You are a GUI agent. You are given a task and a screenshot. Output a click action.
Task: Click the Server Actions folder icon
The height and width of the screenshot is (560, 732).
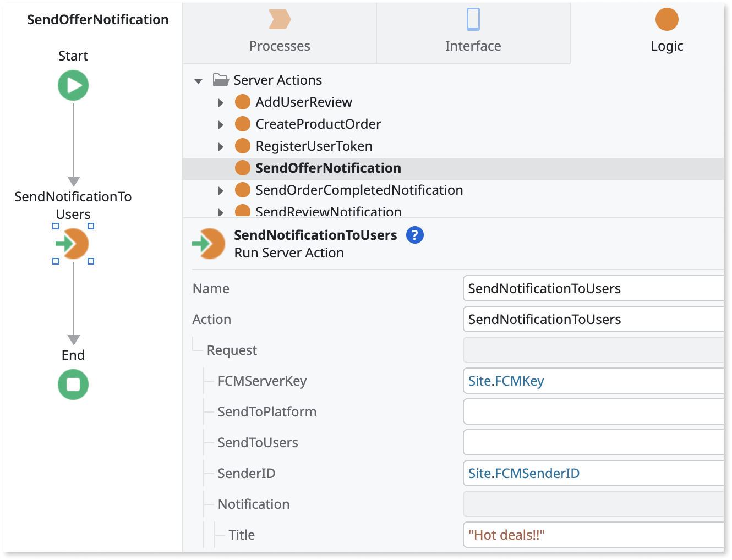coord(221,80)
